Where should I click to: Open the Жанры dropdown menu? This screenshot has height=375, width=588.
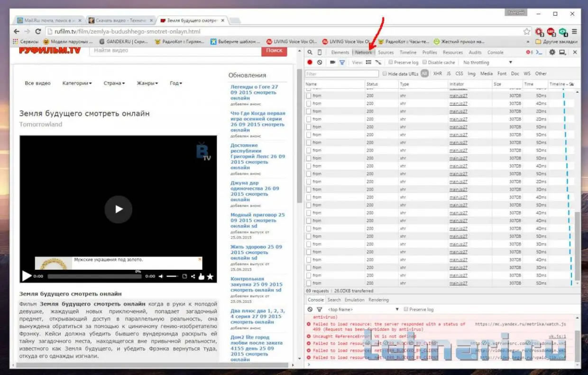147,83
